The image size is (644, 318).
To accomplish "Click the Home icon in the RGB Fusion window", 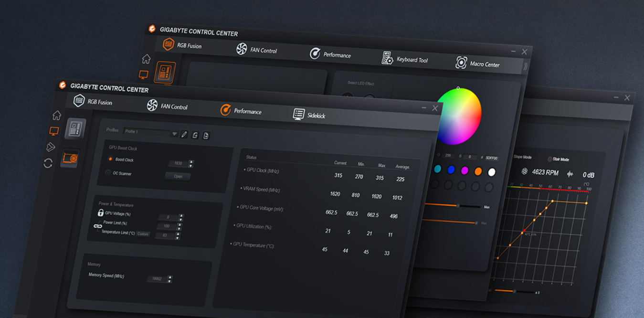I will click(146, 59).
